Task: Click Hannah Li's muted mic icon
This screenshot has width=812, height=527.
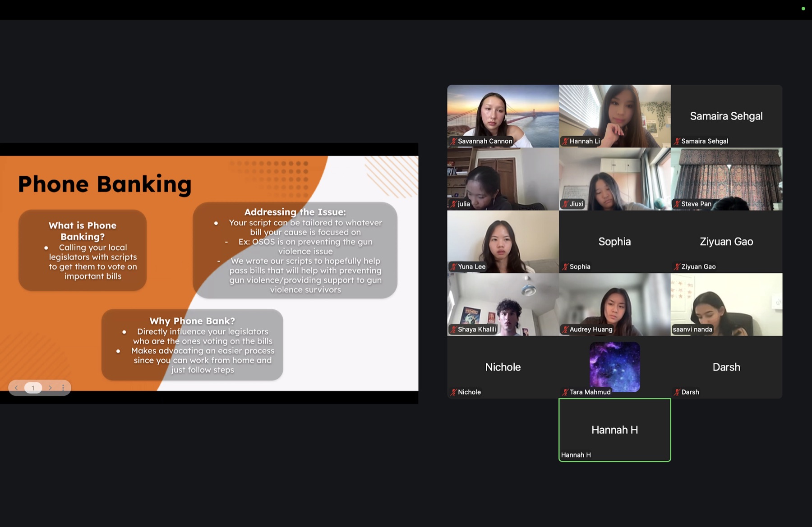Action: pos(565,141)
